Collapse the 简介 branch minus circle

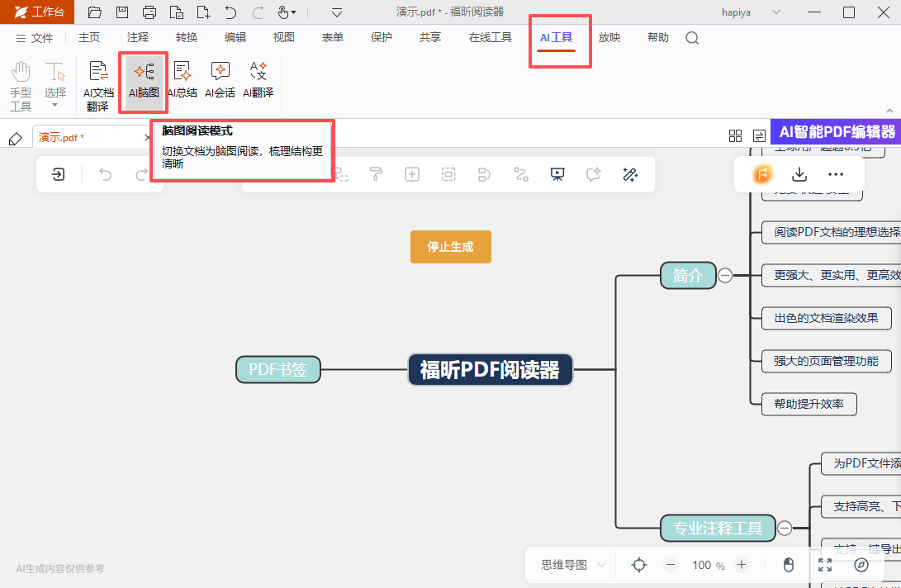(725, 275)
